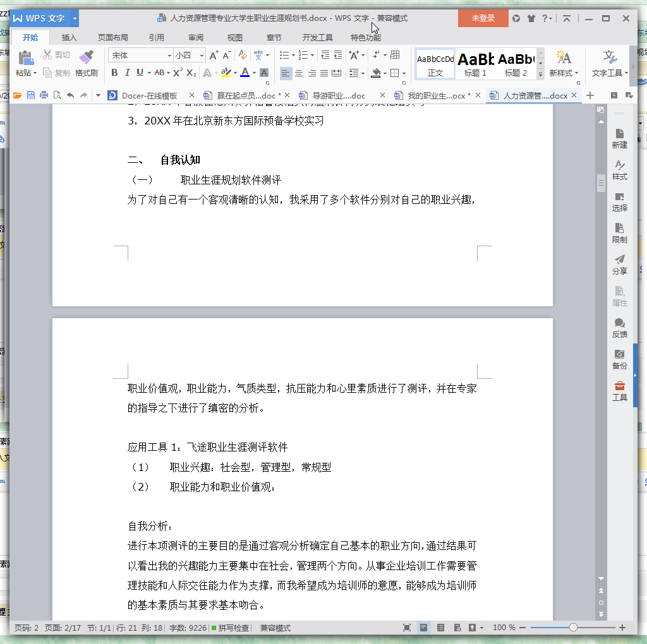
Task: Toggle character shading A button
Action: pos(264,73)
